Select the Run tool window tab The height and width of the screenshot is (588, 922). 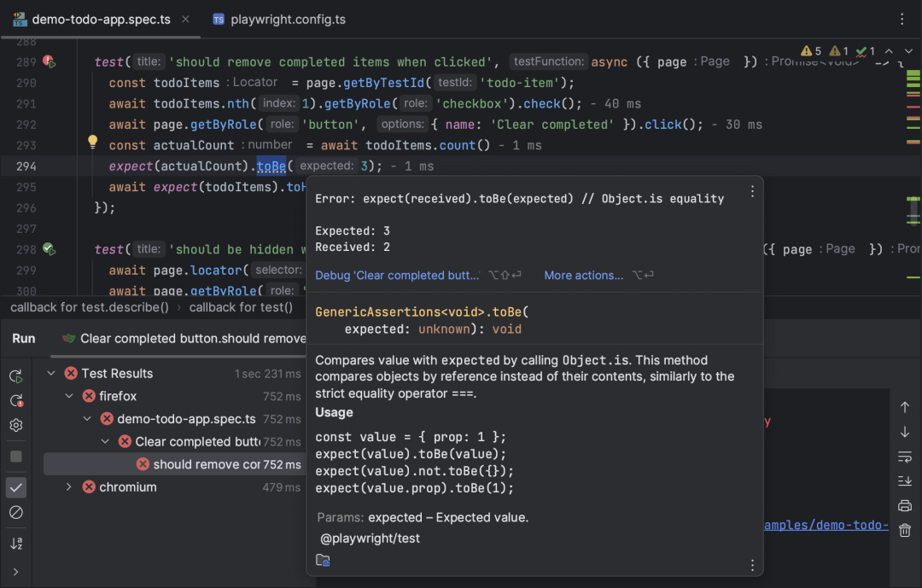(24, 339)
